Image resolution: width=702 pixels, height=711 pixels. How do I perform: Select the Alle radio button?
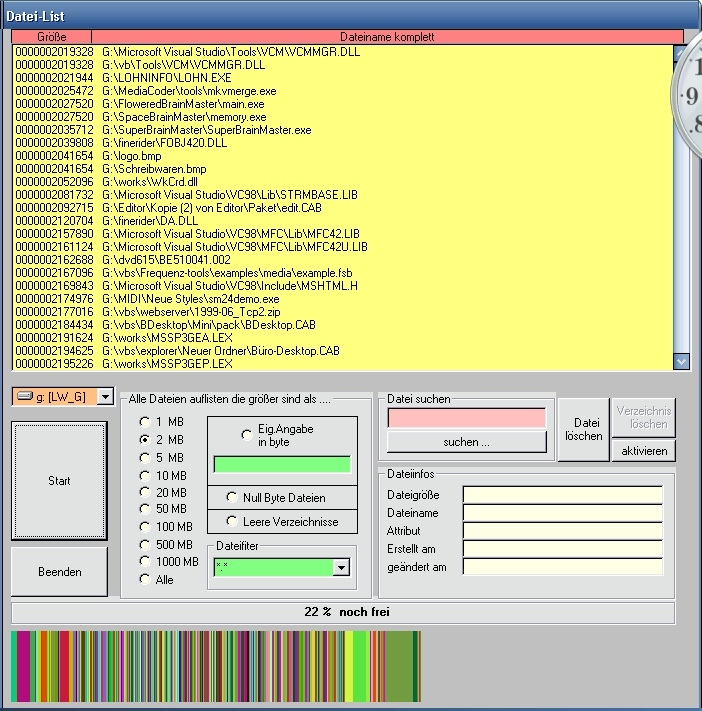tap(146, 579)
